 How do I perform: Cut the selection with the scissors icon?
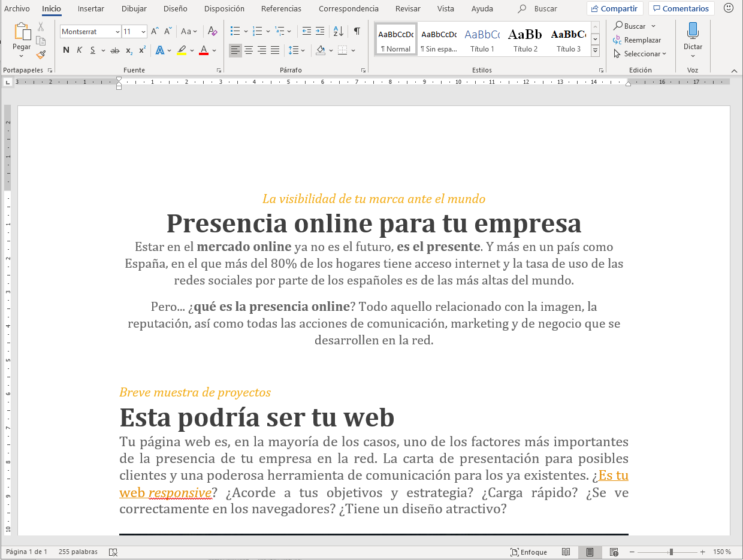pyautogui.click(x=41, y=27)
